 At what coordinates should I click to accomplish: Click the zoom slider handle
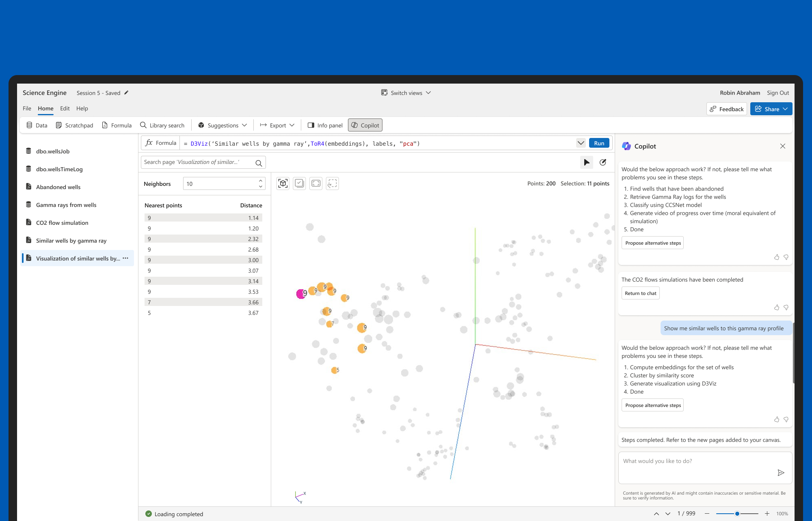737,514
